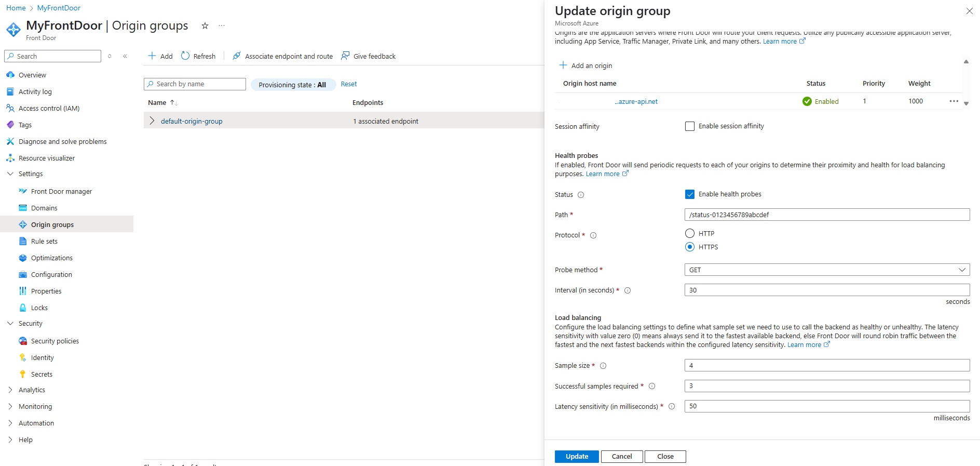Click the favorite star icon next to title

click(205, 25)
